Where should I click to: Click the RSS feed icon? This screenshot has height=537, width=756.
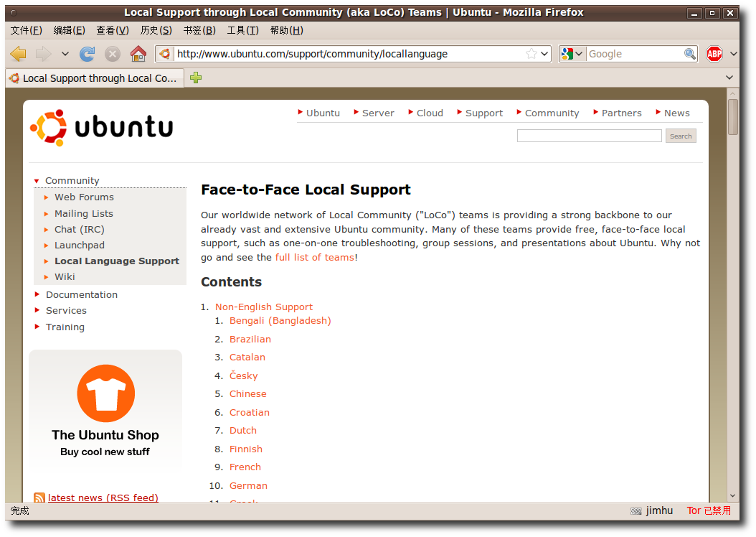pyautogui.click(x=39, y=498)
